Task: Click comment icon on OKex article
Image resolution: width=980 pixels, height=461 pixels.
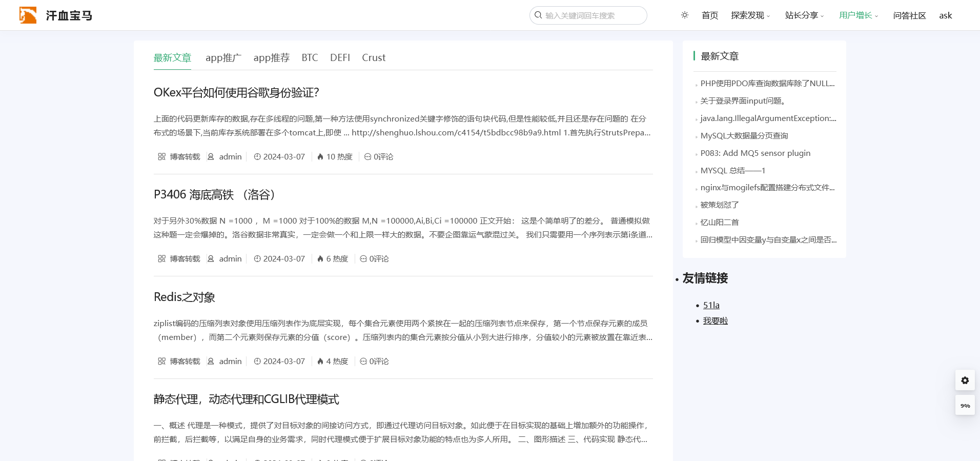Action: coord(367,157)
